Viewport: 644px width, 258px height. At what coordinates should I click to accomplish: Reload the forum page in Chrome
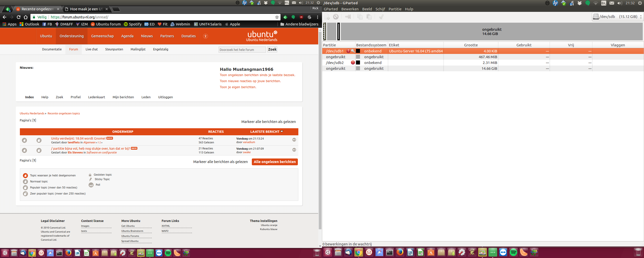pos(19,17)
